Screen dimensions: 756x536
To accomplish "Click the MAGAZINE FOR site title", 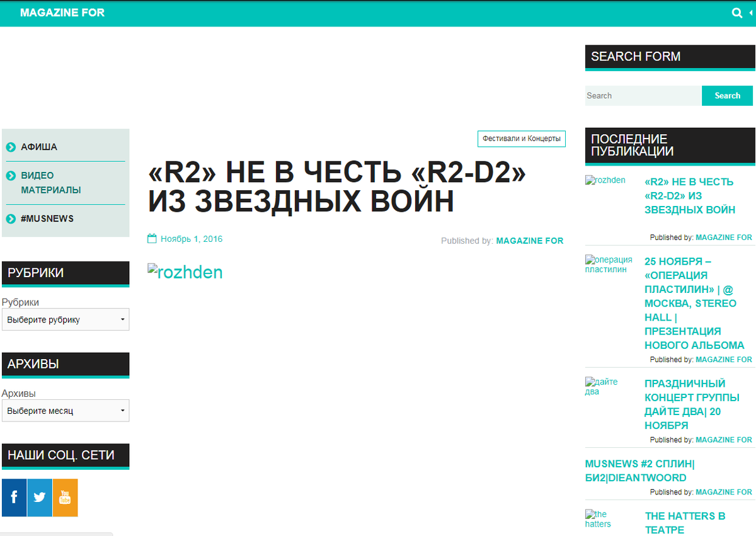I will 62,13.
